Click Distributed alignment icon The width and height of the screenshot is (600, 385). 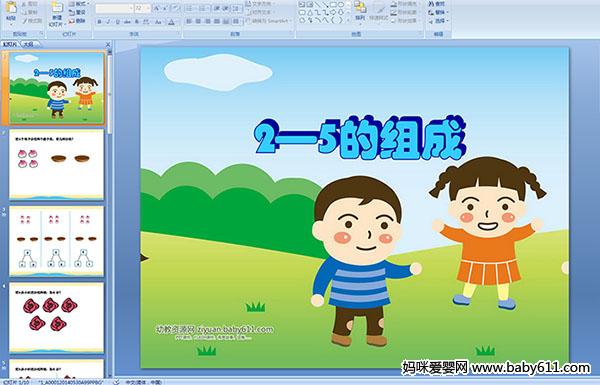226,21
